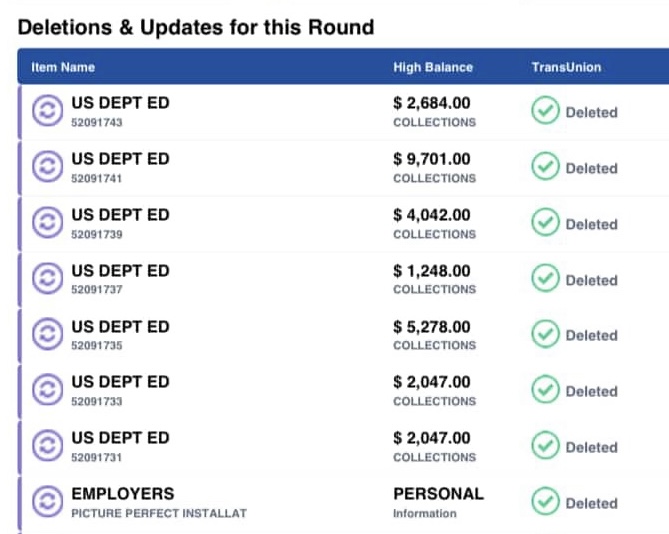Viewport: 669px width, 534px height.
Task: Click sync icon for US DEPT ED 52091743
Action: (x=46, y=111)
